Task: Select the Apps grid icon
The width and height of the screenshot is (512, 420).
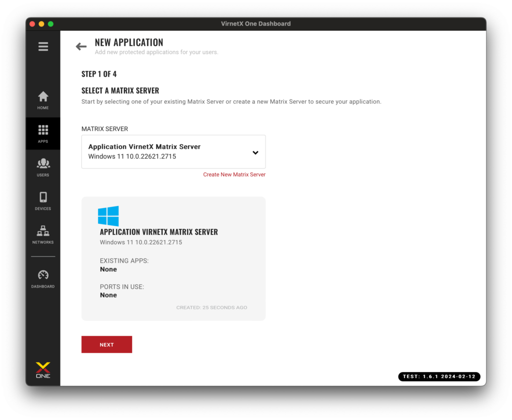Action: click(x=43, y=133)
